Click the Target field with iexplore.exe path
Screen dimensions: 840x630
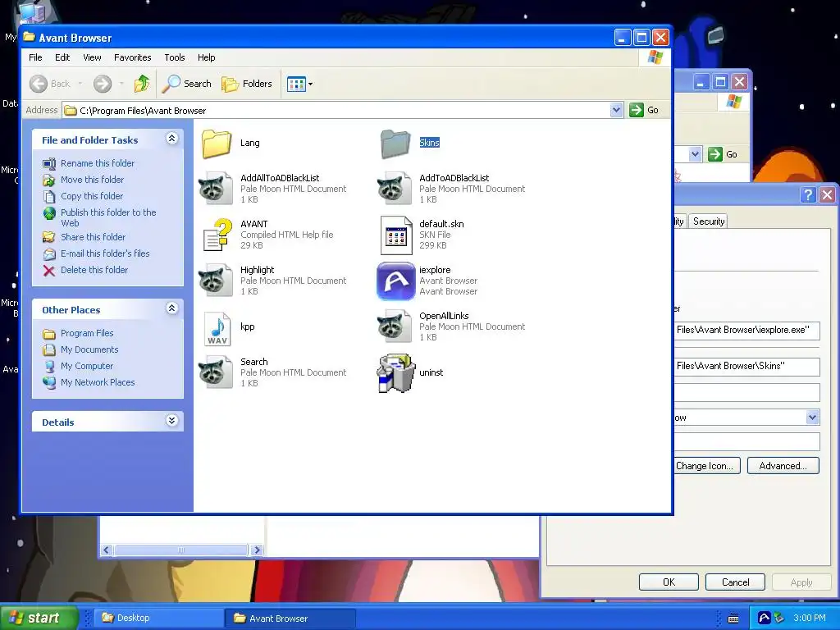746,330
